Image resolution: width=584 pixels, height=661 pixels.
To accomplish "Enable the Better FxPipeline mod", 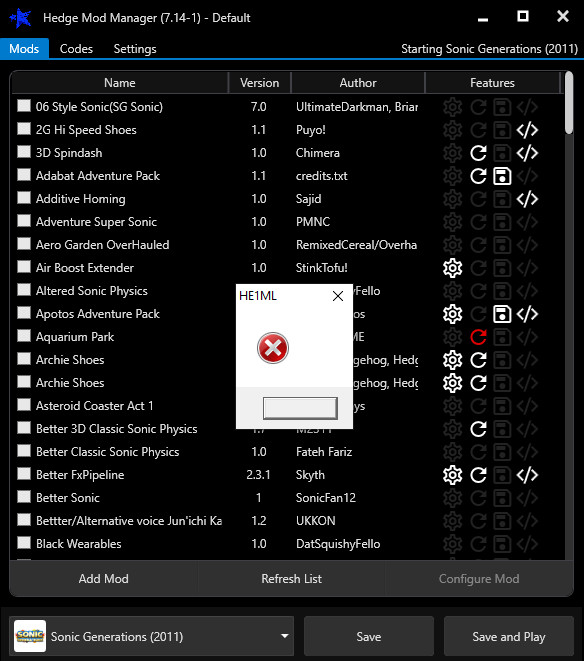I will (x=24, y=473).
